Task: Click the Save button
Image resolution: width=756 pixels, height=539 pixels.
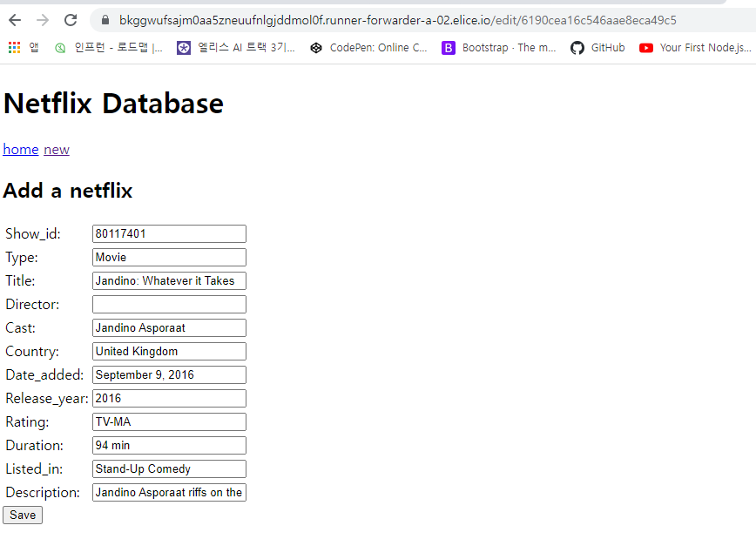Action: click(23, 515)
